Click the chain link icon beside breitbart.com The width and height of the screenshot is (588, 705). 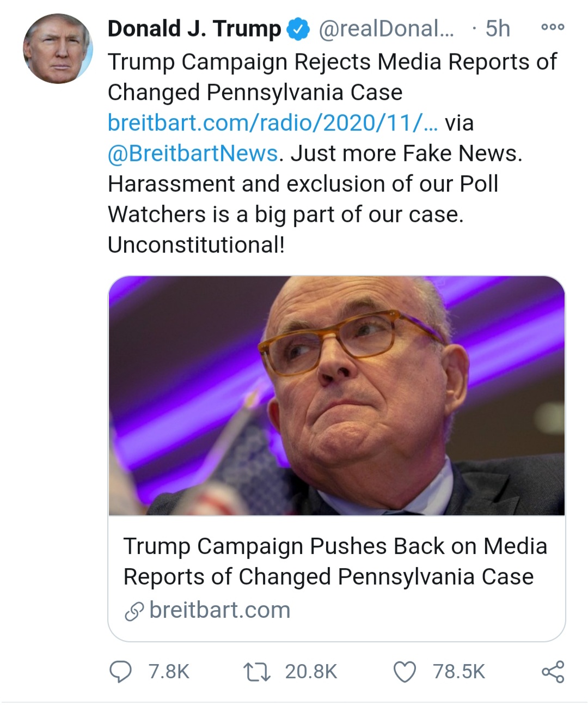tap(134, 611)
